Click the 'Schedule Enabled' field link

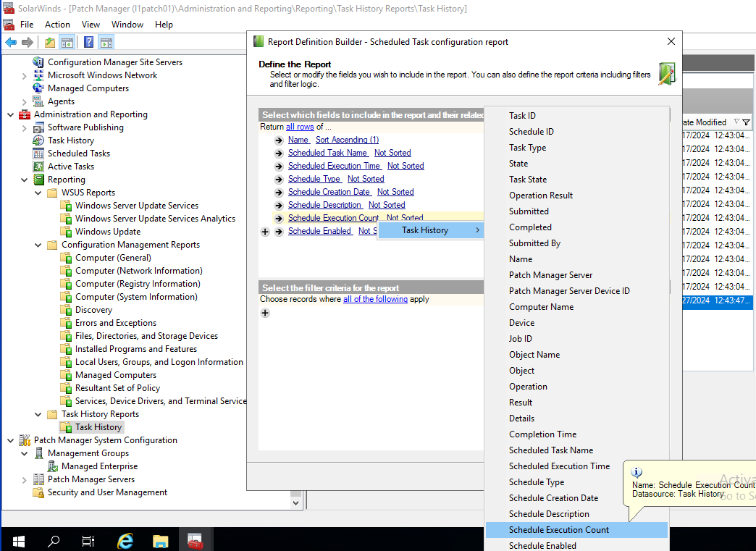(320, 230)
